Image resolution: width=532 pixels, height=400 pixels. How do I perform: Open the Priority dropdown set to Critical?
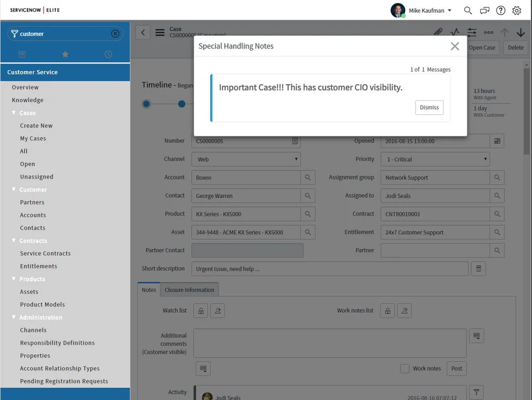(x=435, y=159)
